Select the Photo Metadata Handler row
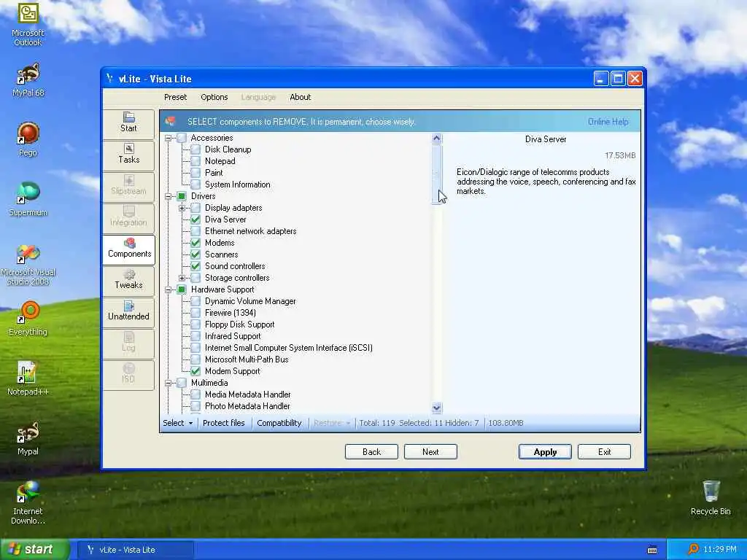 click(247, 406)
